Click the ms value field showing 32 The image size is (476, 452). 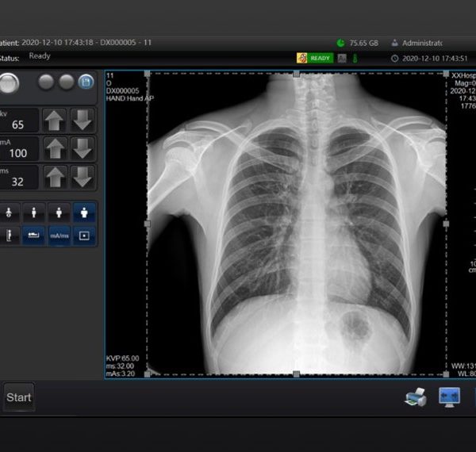pyautogui.click(x=18, y=180)
